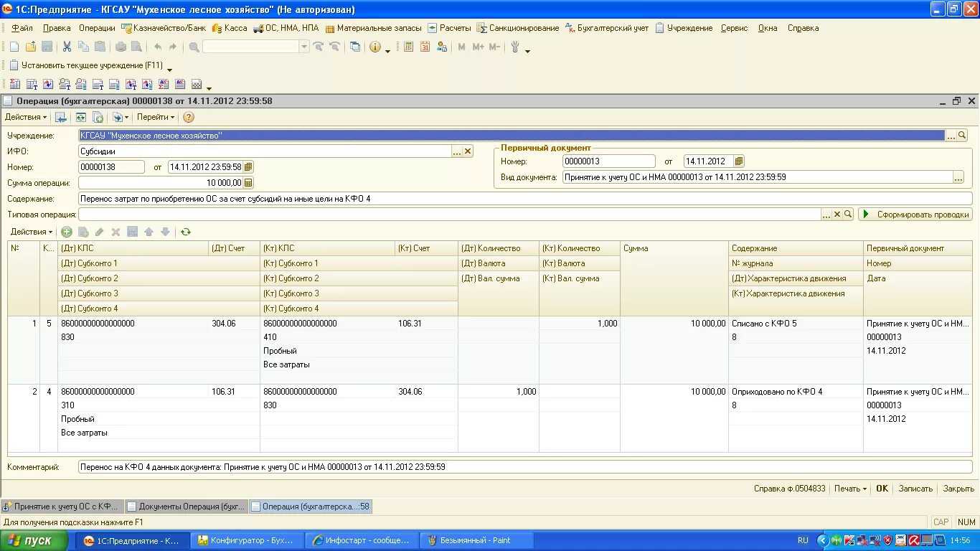The width and height of the screenshot is (980, 551).
Task: Open the Материальные запасы menu
Action: [374, 28]
